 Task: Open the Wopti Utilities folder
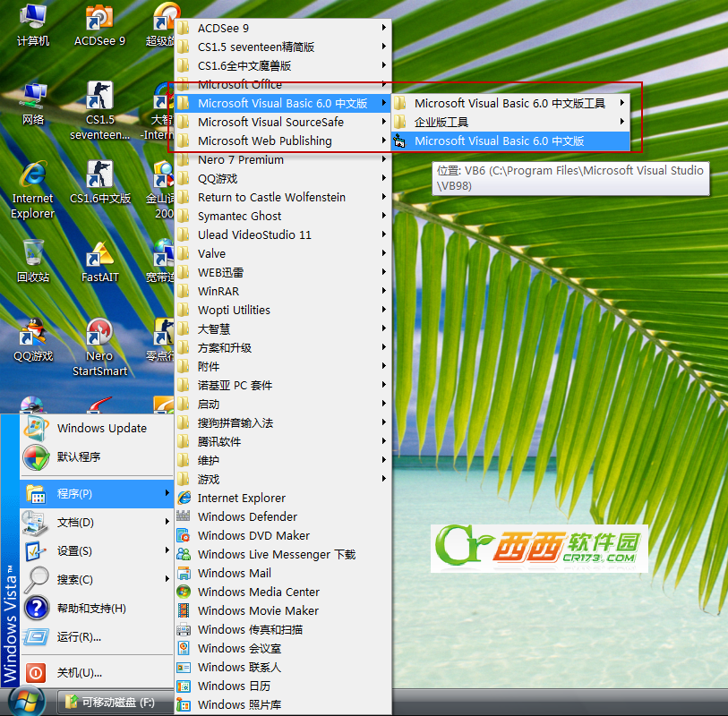[283, 310]
